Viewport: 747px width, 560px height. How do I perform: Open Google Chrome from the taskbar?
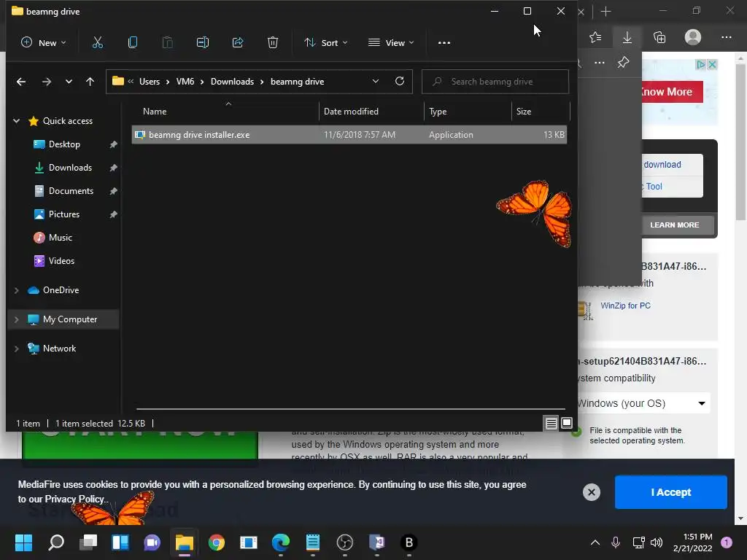click(x=216, y=542)
